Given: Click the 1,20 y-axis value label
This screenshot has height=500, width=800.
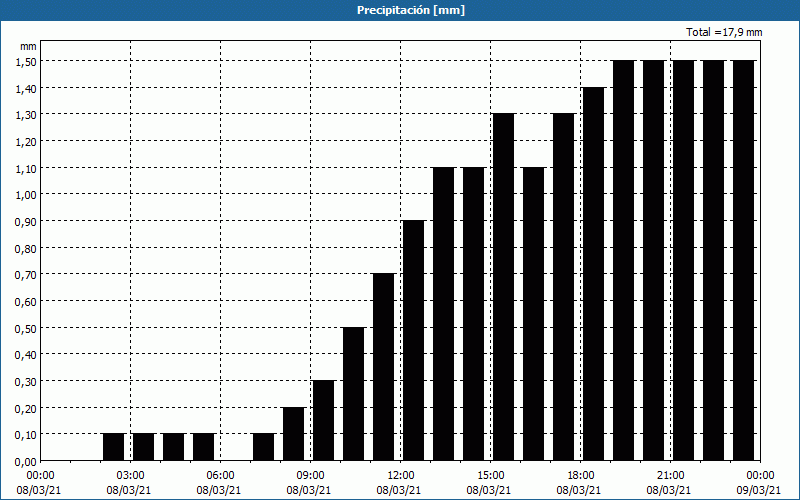Looking at the screenshot, I should click(26, 141).
